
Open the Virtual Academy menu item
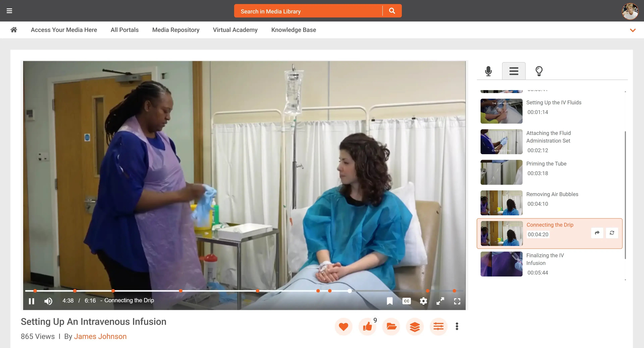tap(235, 30)
